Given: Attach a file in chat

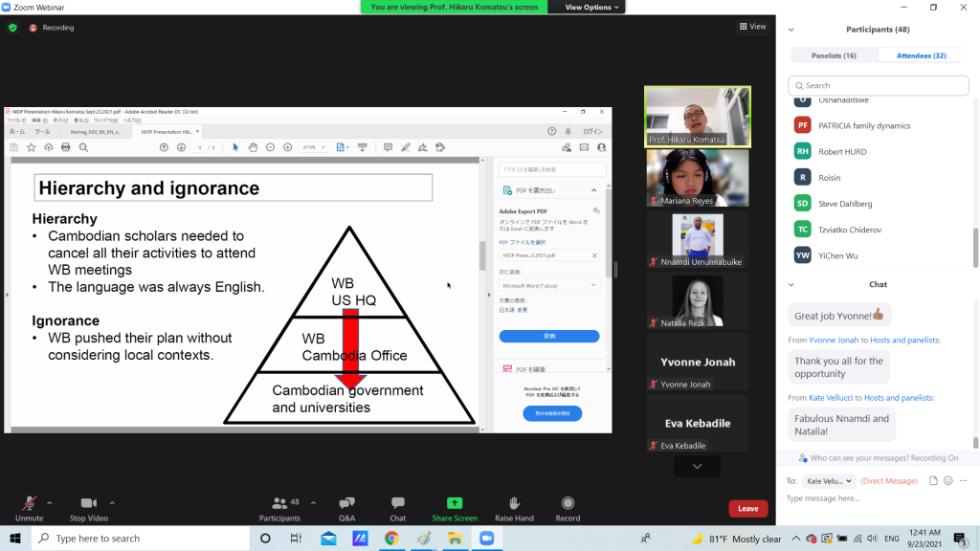Looking at the screenshot, I should coord(933,480).
